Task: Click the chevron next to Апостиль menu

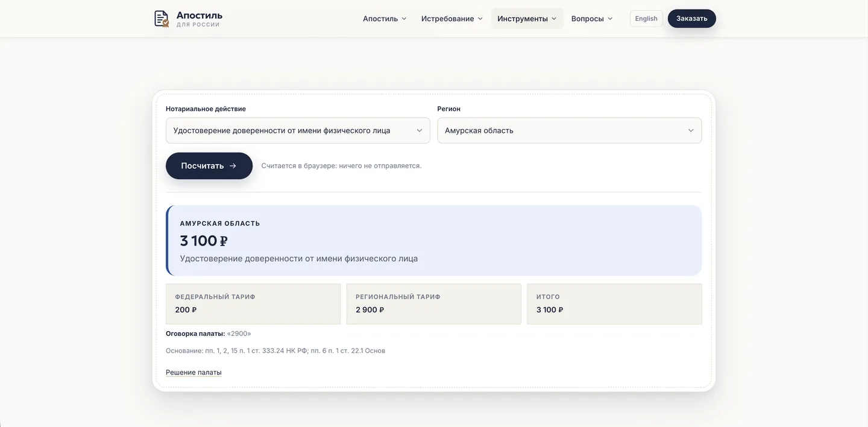Action: click(404, 19)
